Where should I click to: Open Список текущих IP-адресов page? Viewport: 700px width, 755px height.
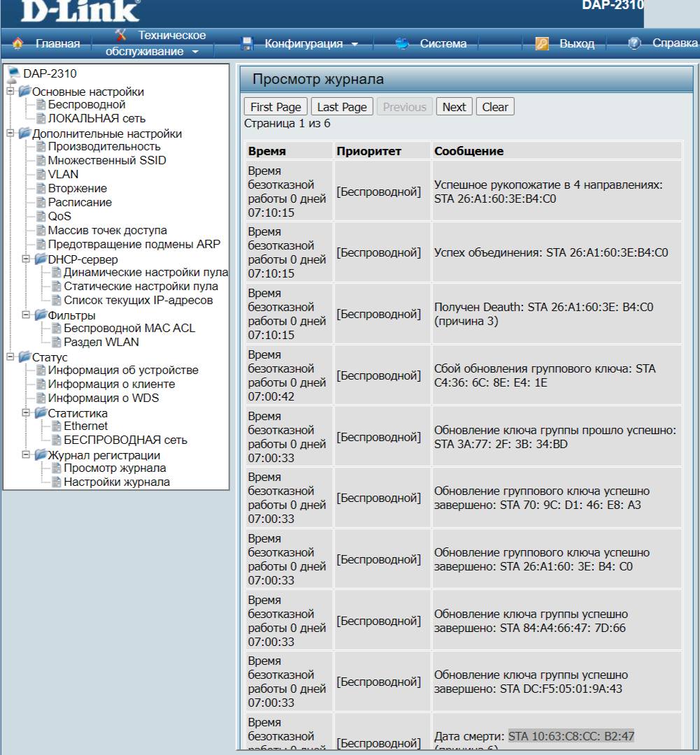pyautogui.click(x=138, y=300)
